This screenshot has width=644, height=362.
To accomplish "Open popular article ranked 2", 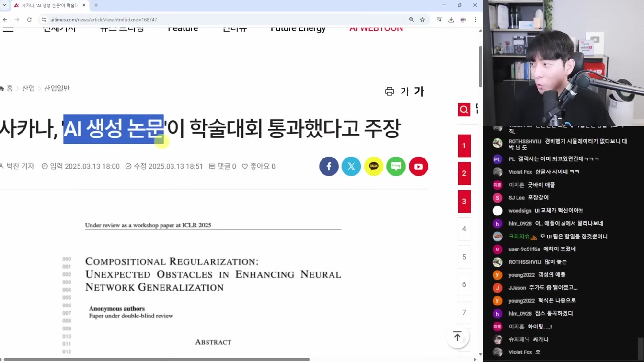I will tap(464, 173).
